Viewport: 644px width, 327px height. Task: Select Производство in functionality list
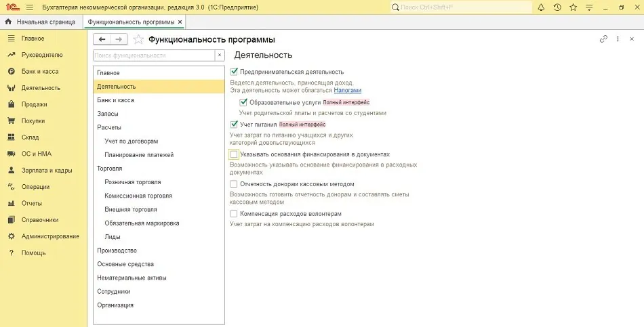pos(159,250)
